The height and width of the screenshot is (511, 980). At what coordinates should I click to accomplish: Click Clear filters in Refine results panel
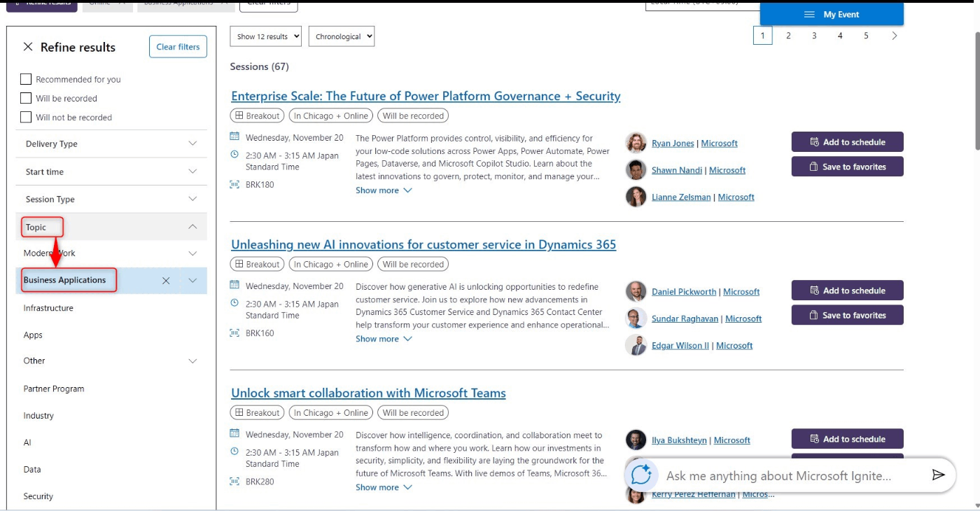click(x=178, y=47)
